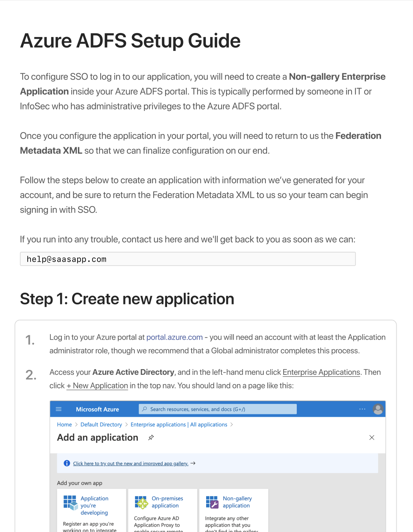Screen dimensions: 413x532
Task: Click the On-premises application icon
Action: coord(141,502)
